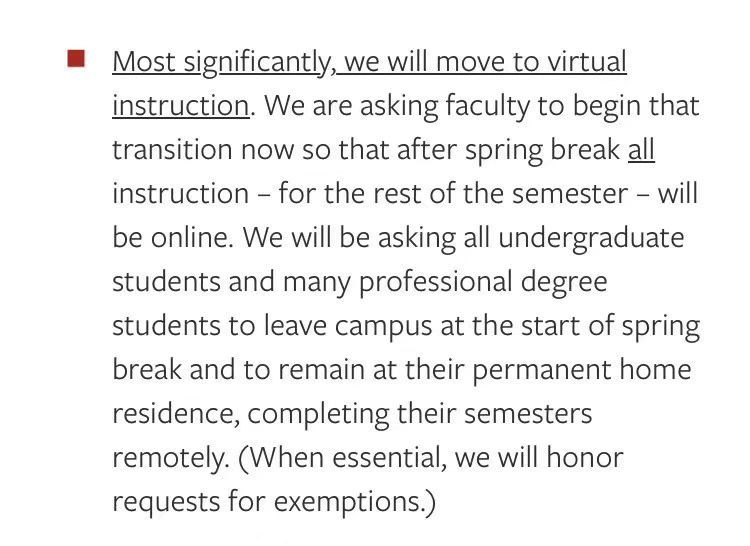750x546 pixels.
Task: Click the underlined word 'all' after 'spring break'
Action: (x=641, y=150)
